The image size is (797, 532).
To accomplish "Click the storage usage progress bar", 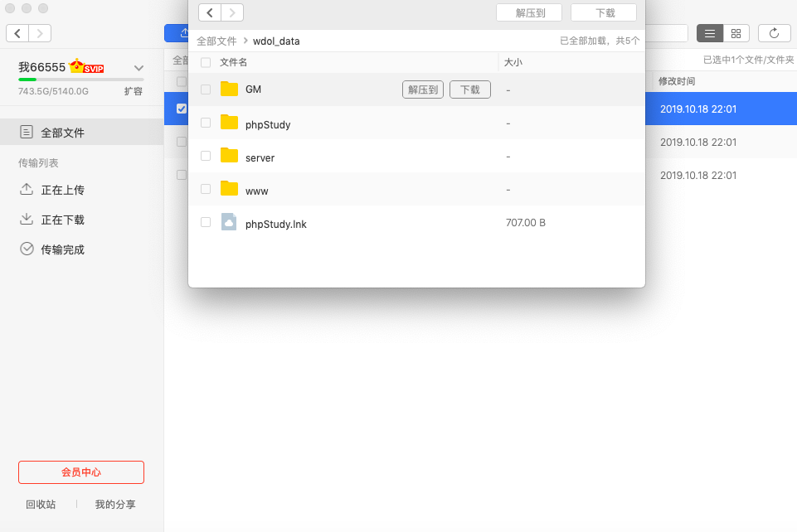I will [x=80, y=80].
